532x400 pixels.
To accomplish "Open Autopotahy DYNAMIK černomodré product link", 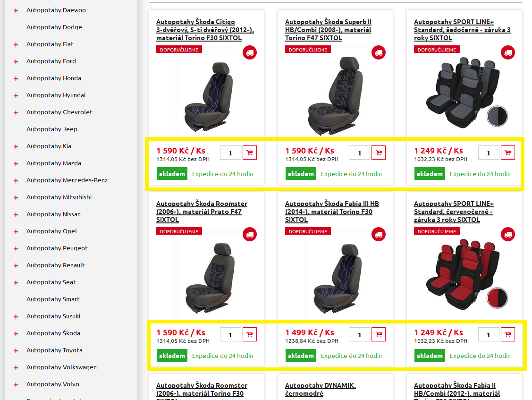I will (320, 390).
